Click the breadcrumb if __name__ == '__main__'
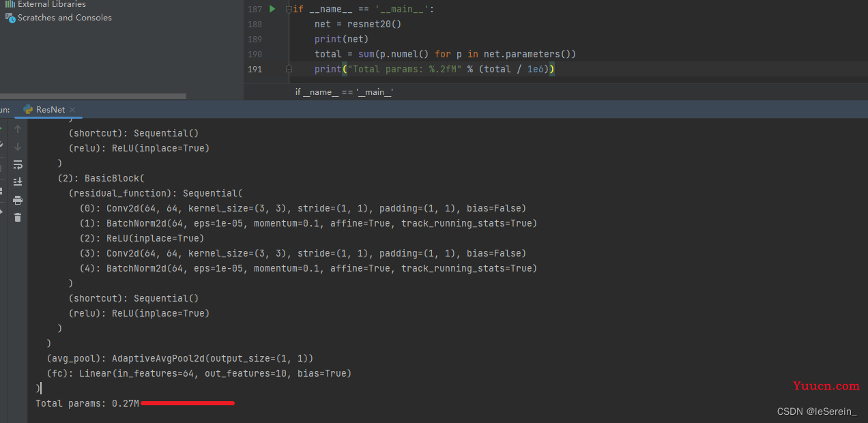Image resolution: width=868 pixels, height=423 pixels. click(x=344, y=92)
